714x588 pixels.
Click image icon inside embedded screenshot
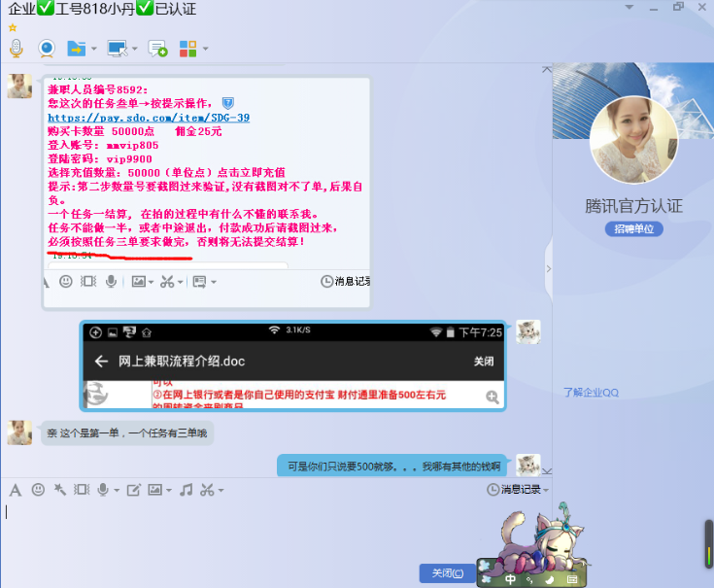tap(138, 282)
